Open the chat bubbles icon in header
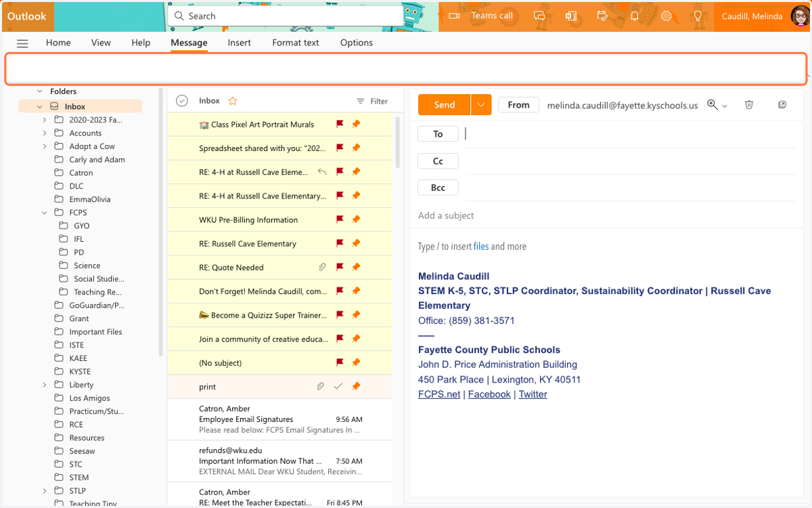The height and width of the screenshot is (508, 812). 539,16
